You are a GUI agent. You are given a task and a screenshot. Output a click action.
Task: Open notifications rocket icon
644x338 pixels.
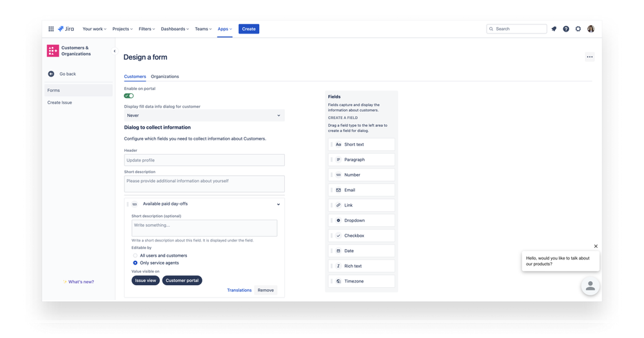click(554, 29)
